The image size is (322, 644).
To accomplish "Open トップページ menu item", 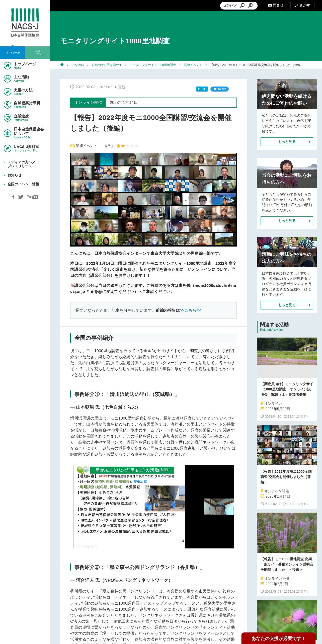I will [x=25, y=66].
